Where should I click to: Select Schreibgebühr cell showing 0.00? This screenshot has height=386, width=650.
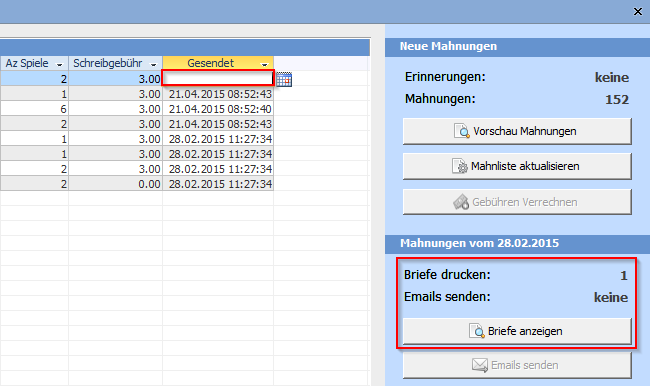tap(116, 184)
